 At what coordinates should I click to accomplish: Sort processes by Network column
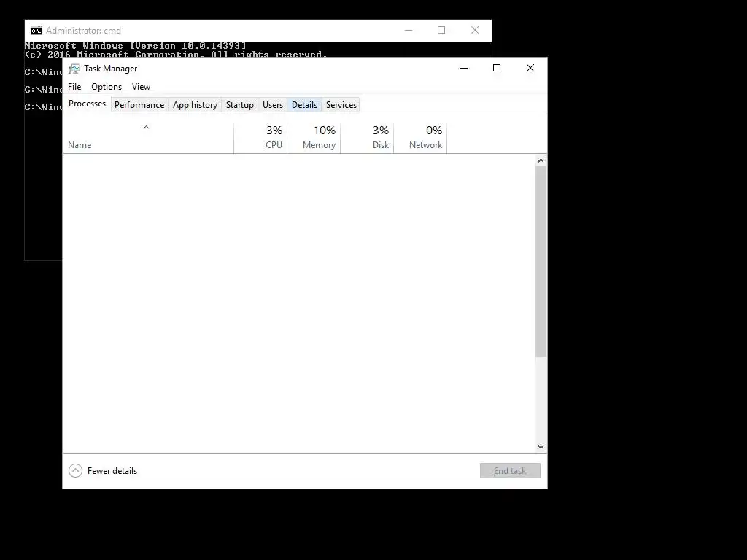coord(421,138)
